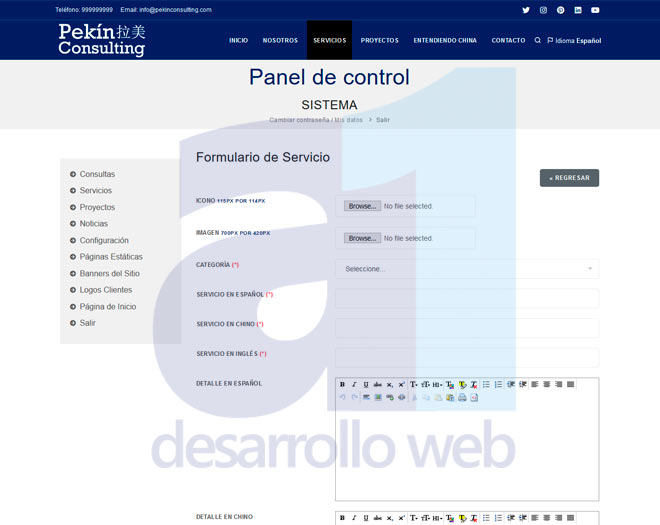
Task: Open the Instagram icon in the top bar
Action: [543, 10]
